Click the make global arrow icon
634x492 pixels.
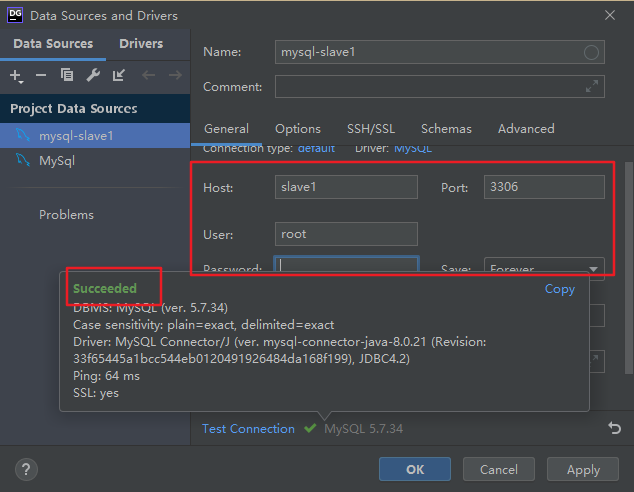coord(118,75)
